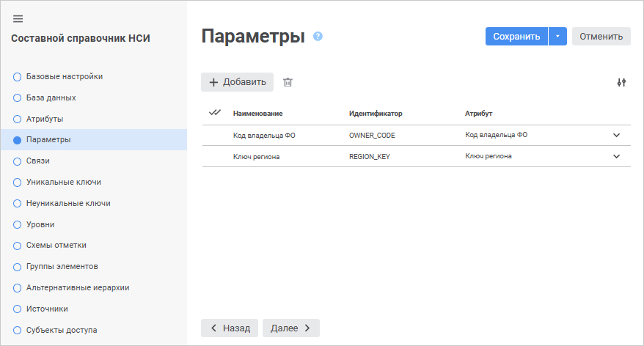Sort by the Наименование column header
Viewport: 644px width, 346px height.
coord(257,114)
